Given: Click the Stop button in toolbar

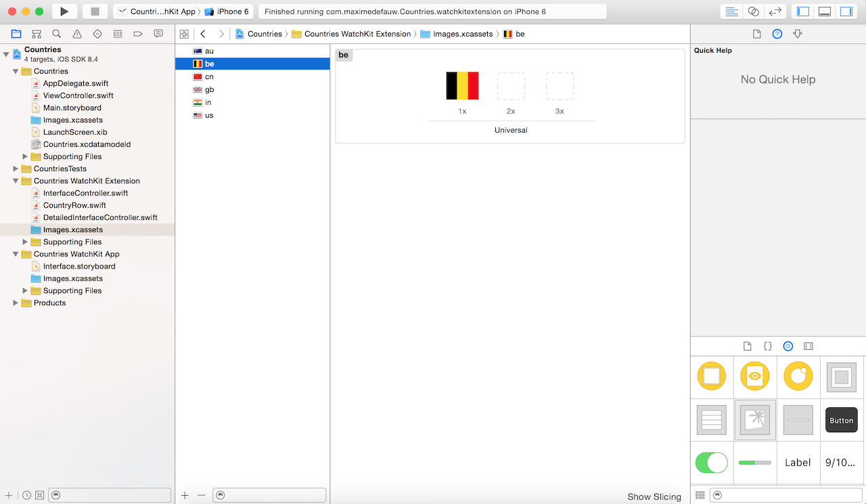Looking at the screenshot, I should 95,12.
